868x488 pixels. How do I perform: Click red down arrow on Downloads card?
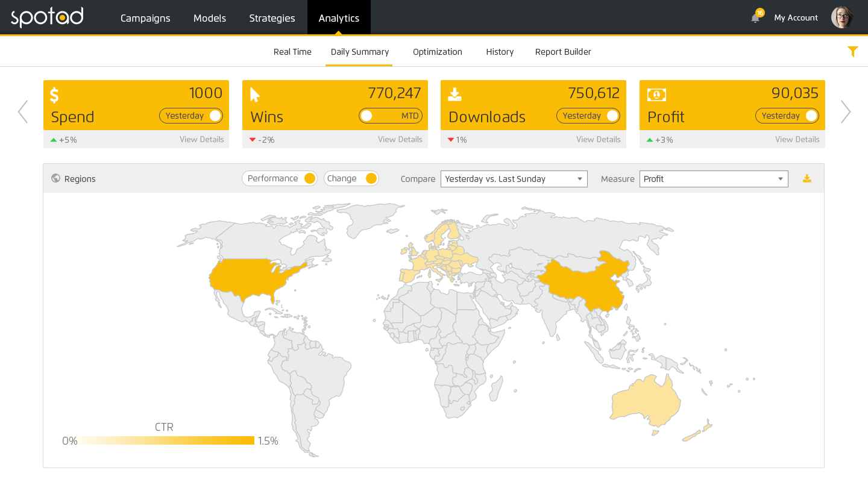(x=451, y=140)
